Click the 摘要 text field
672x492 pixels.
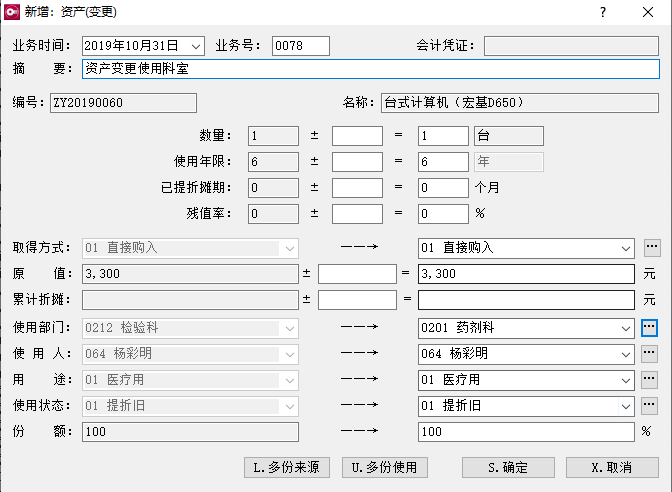pyautogui.click(x=370, y=69)
